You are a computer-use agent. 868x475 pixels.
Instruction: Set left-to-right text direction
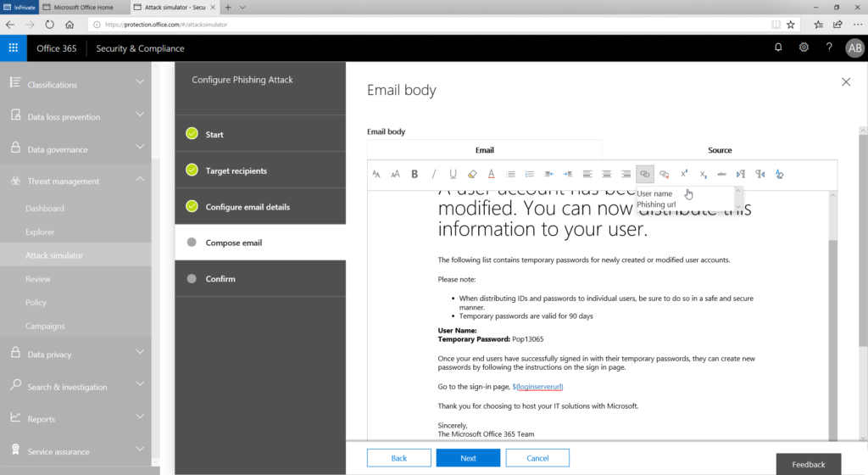coord(741,174)
